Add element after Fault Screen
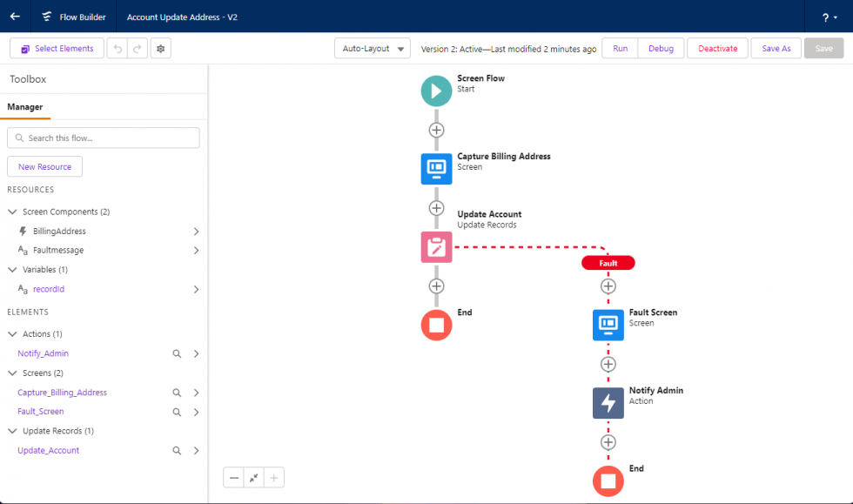Image resolution: width=853 pixels, height=504 pixels. [x=608, y=364]
